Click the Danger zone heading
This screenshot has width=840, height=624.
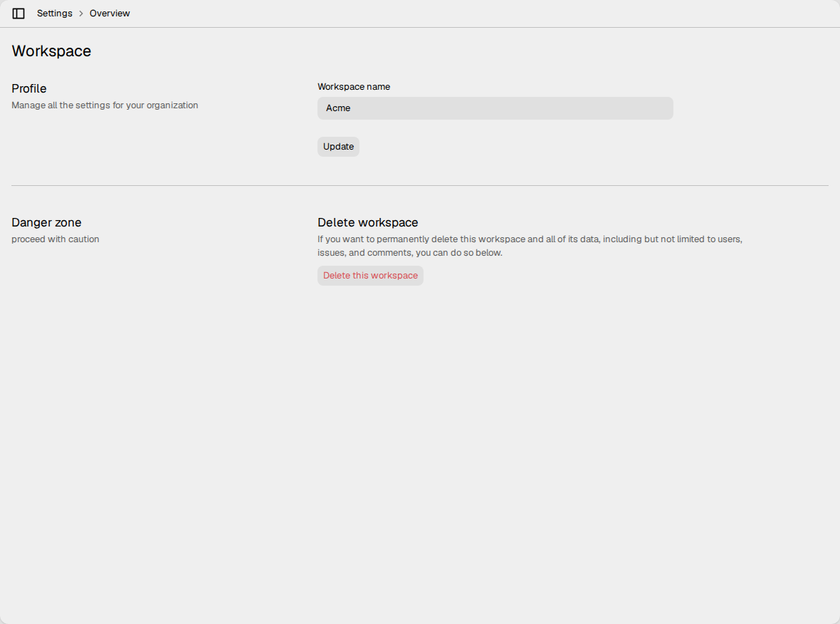[x=46, y=222]
